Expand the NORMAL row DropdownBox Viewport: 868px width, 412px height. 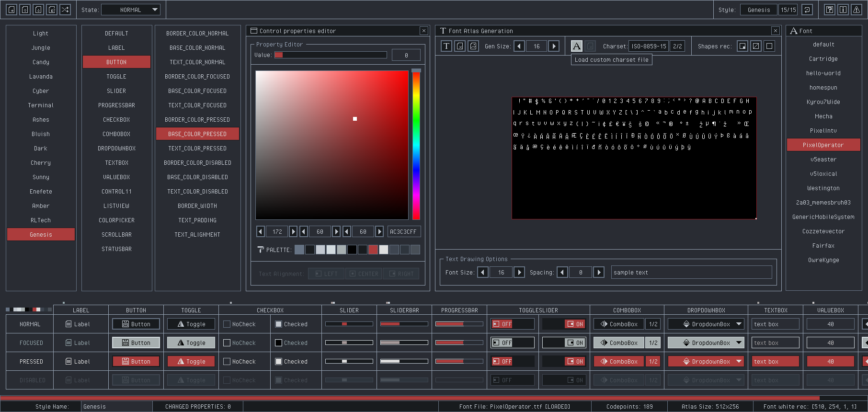pos(706,324)
